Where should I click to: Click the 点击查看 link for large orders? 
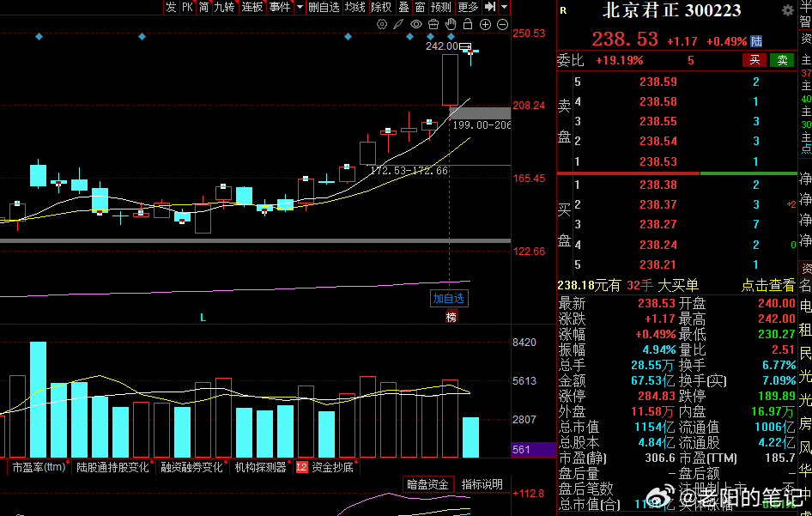(x=768, y=285)
